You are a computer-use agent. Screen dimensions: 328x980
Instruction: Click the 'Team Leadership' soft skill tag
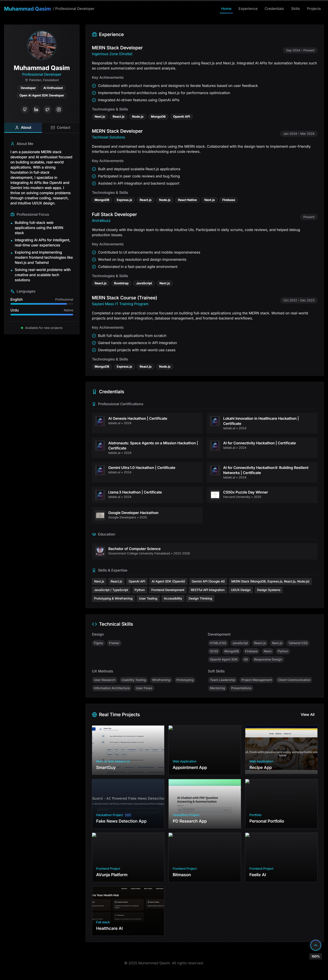coord(223,680)
